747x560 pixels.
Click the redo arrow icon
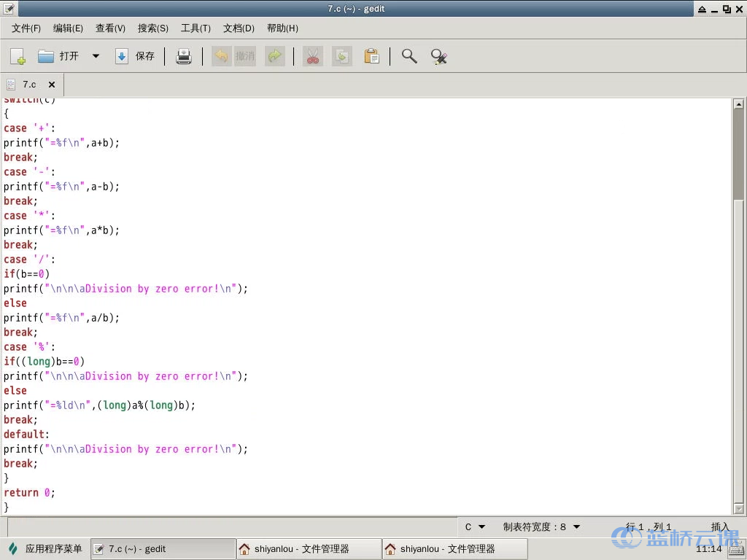pos(275,56)
